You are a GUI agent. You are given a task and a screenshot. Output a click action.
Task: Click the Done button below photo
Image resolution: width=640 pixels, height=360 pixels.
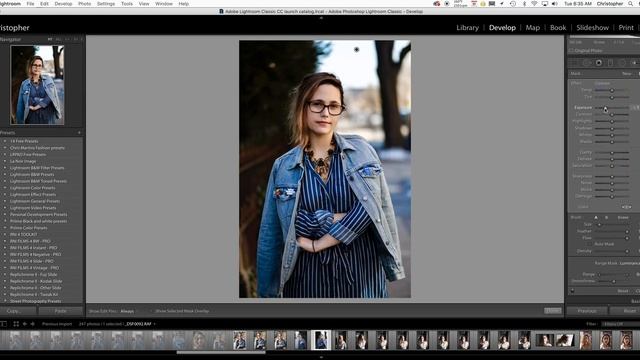553,311
